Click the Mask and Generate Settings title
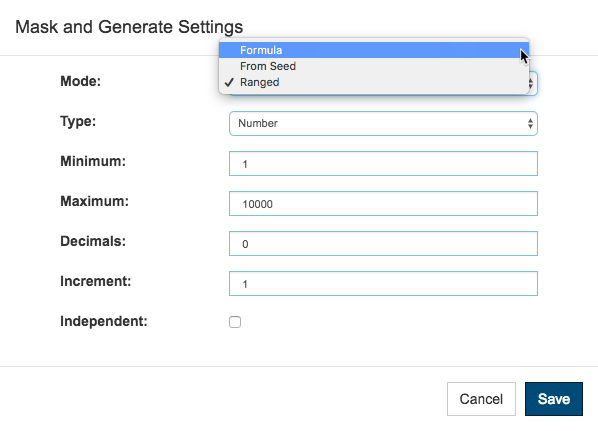The width and height of the screenshot is (598, 431). [x=129, y=27]
